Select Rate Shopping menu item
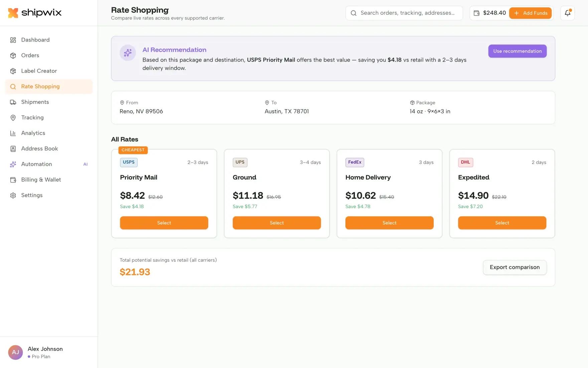 click(49, 87)
